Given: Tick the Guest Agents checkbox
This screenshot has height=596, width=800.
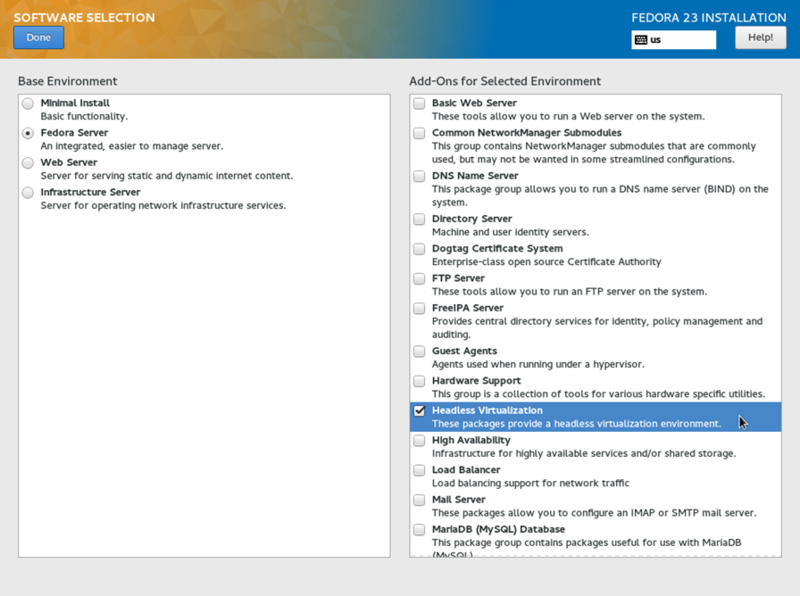Looking at the screenshot, I should 420,352.
